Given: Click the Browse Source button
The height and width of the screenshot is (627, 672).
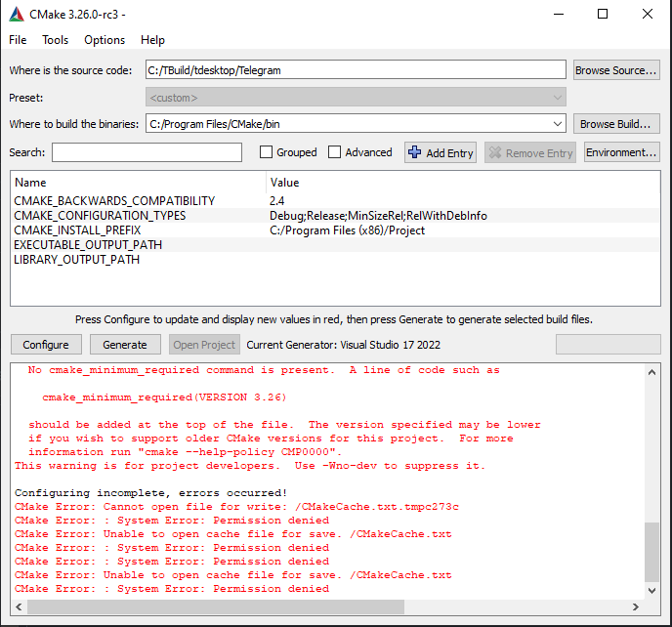Looking at the screenshot, I should (616, 70).
